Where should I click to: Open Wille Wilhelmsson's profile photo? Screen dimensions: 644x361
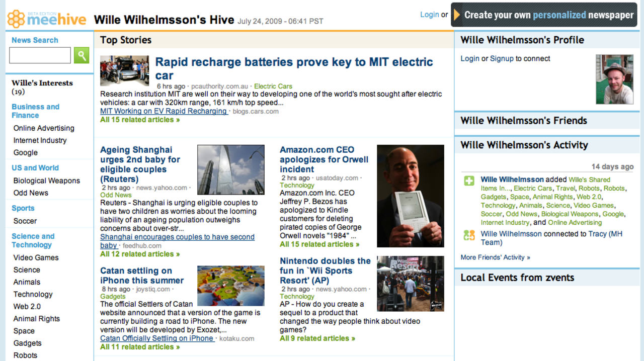point(614,79)
